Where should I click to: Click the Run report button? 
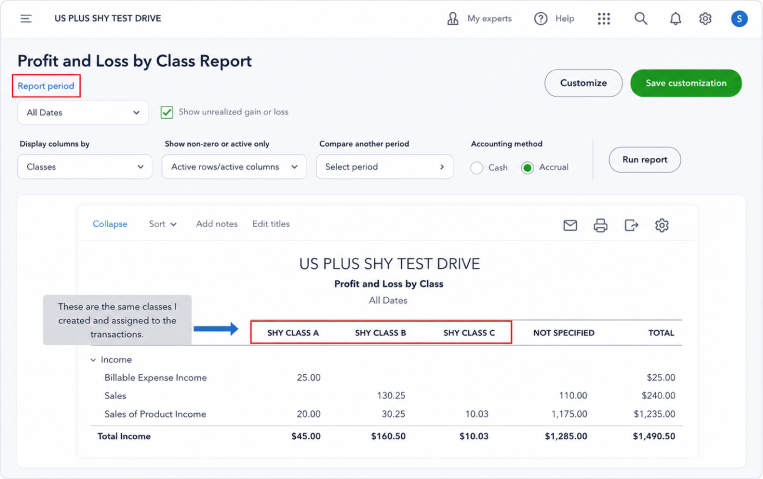(645, 160)
